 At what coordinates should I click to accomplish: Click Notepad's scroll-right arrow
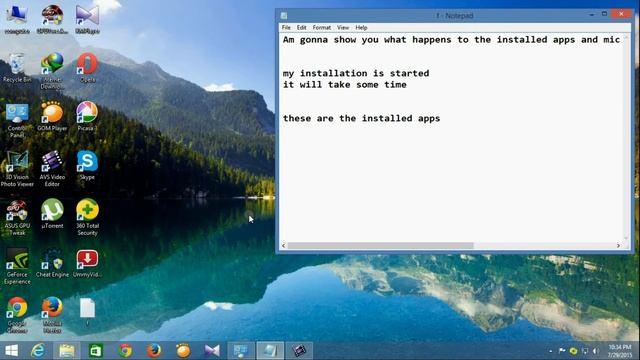[x=618, y=246]
